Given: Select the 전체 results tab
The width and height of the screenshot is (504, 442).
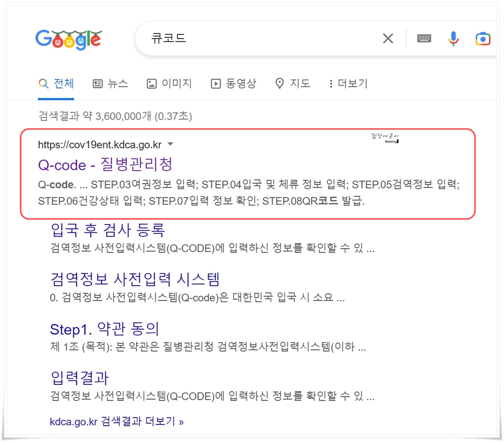Looking at the screenshot, I should (56, 84).
